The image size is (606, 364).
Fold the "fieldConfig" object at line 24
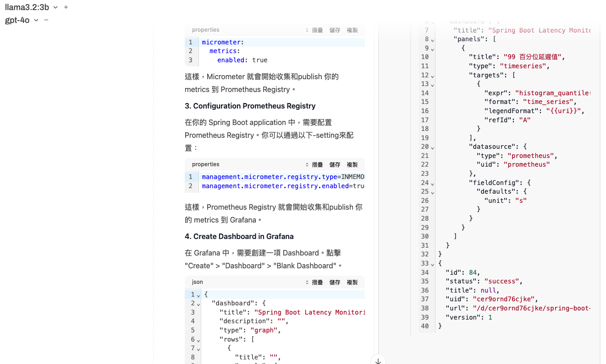[x=432, y=183]
